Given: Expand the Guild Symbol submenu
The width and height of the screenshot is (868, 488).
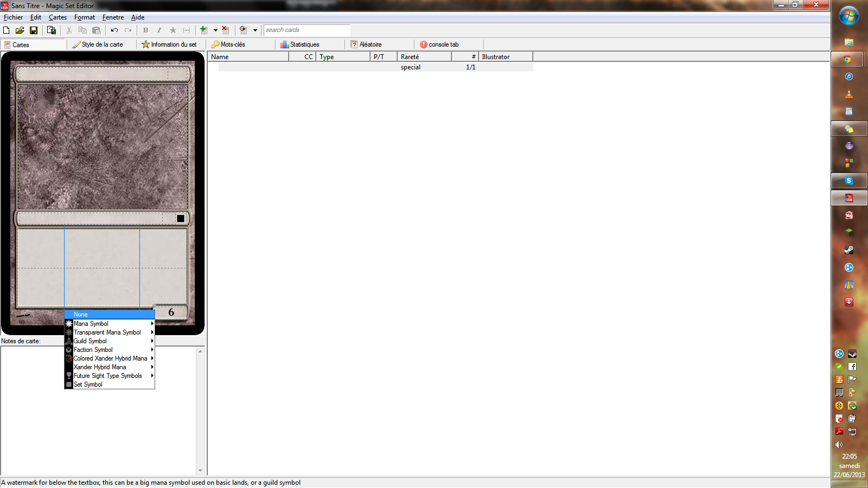Looking at the screenshot, I should [110, 341].
